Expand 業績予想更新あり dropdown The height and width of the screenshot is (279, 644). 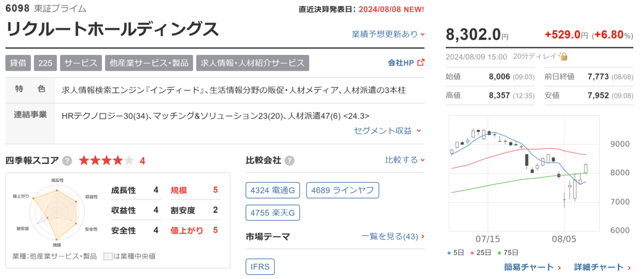(x=388, y=34)
